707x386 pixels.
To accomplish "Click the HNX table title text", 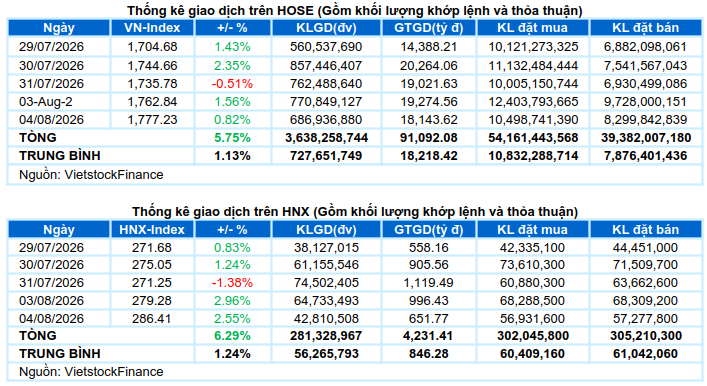I will click(354, 211).
